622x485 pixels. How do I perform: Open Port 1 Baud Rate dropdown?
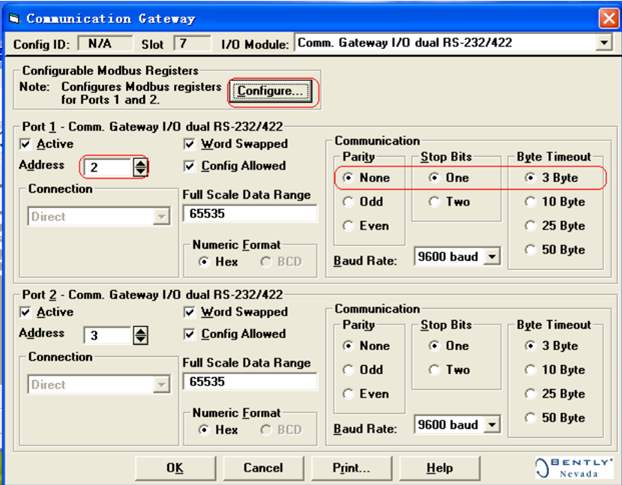(492, 257)
